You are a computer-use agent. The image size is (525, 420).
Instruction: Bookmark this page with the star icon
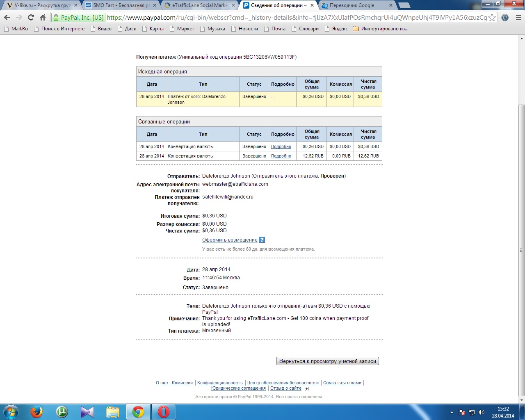coord(492,18)
